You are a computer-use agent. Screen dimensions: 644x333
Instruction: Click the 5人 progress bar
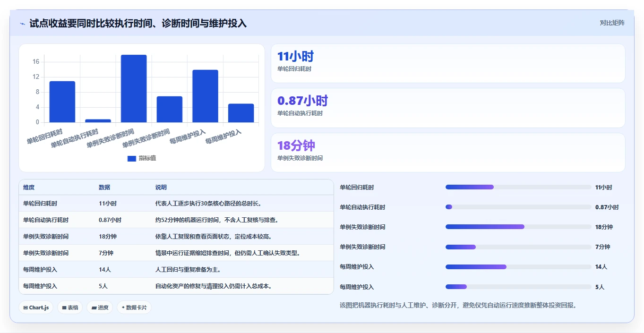(x=518, y=287)
